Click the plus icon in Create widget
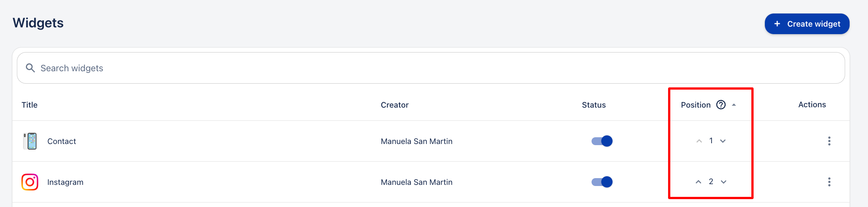 coord(777,24)
